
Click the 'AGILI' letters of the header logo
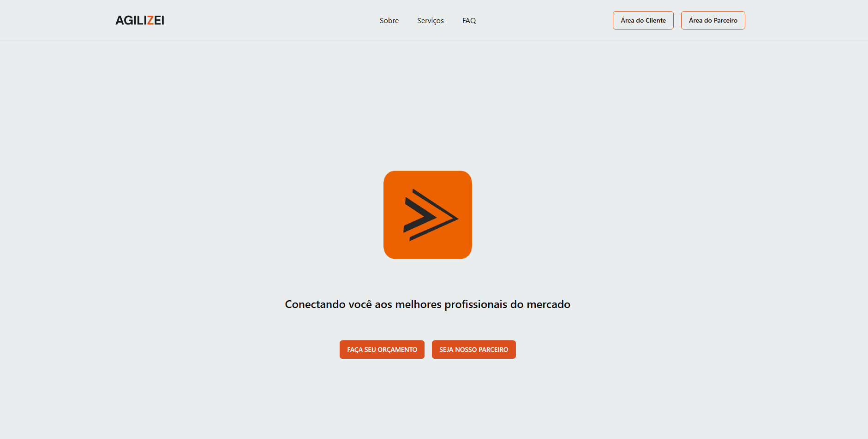131,20
